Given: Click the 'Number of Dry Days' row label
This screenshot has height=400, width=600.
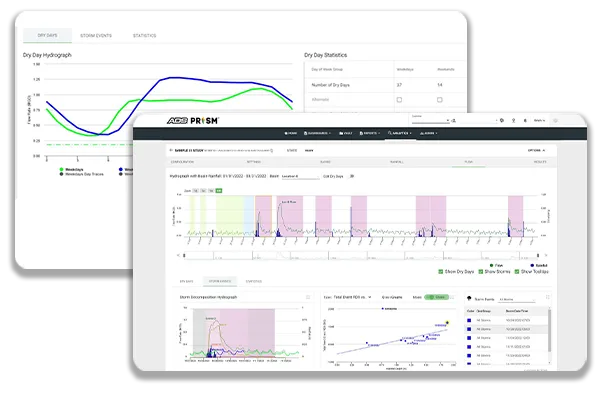Looking at the screenshot, I should (331, 85).
